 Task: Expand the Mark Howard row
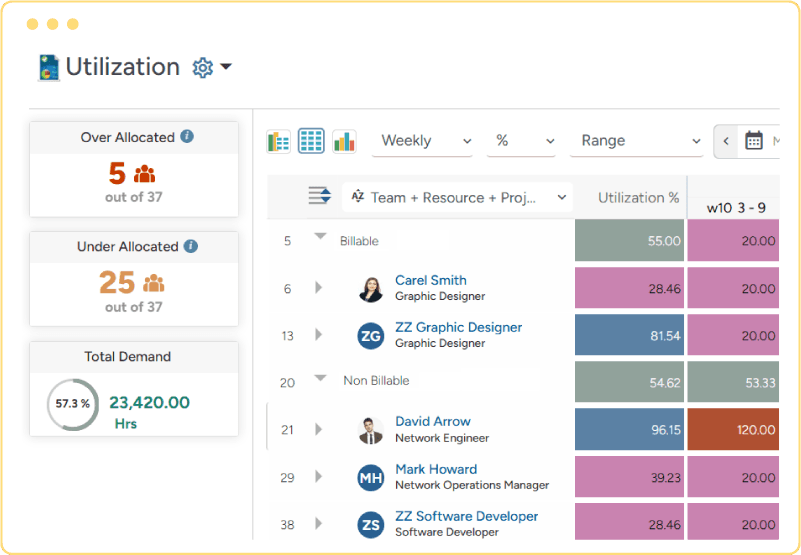(319, 477)
